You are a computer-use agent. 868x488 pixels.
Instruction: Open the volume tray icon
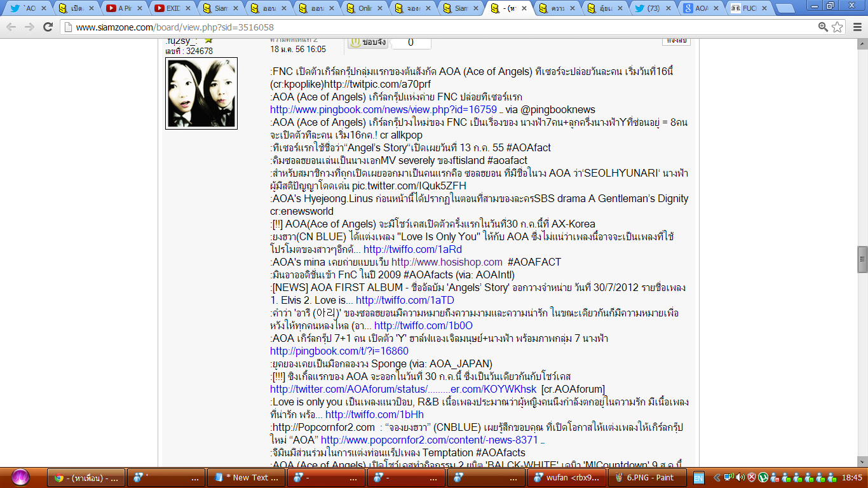click(740, 478)
